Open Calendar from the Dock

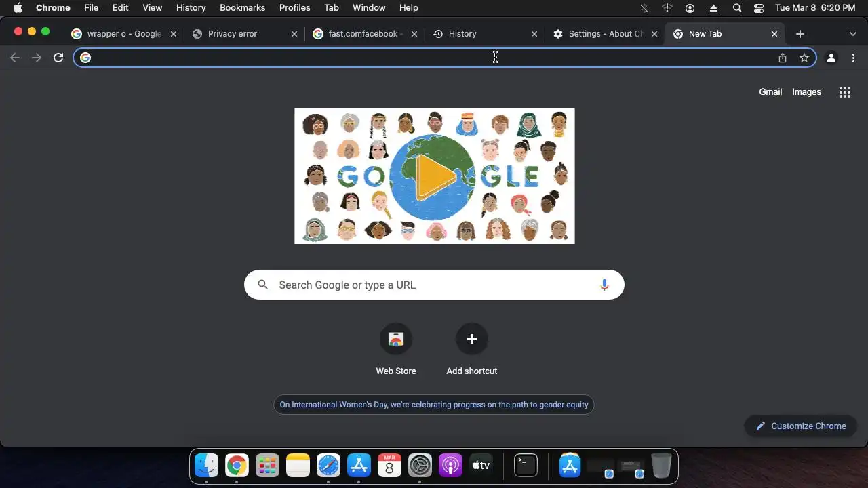[x=389, y=466]
